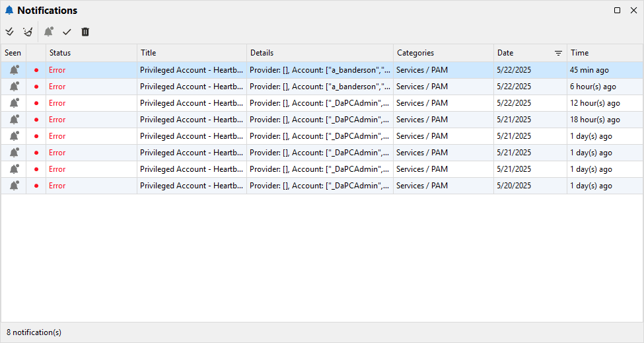644x343 pixels.
Task: Click red status dot of 12 hour(s) ago row
Action: [x=36, y=102]
